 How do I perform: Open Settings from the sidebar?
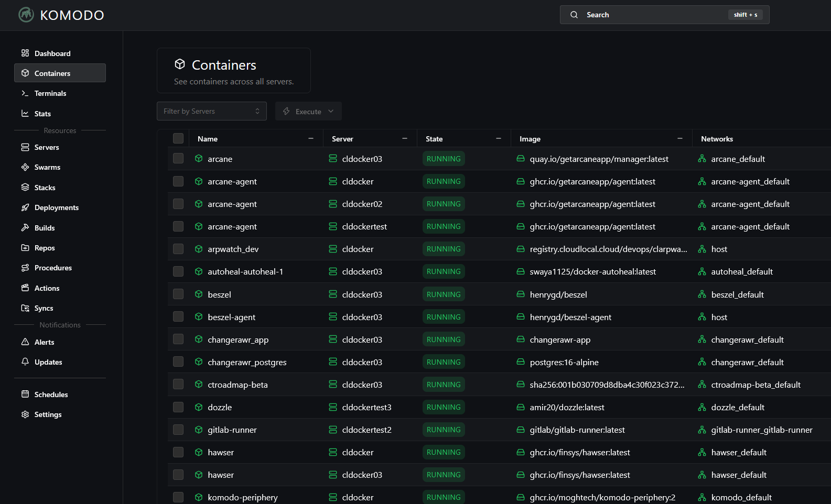(x=60, y=414)
